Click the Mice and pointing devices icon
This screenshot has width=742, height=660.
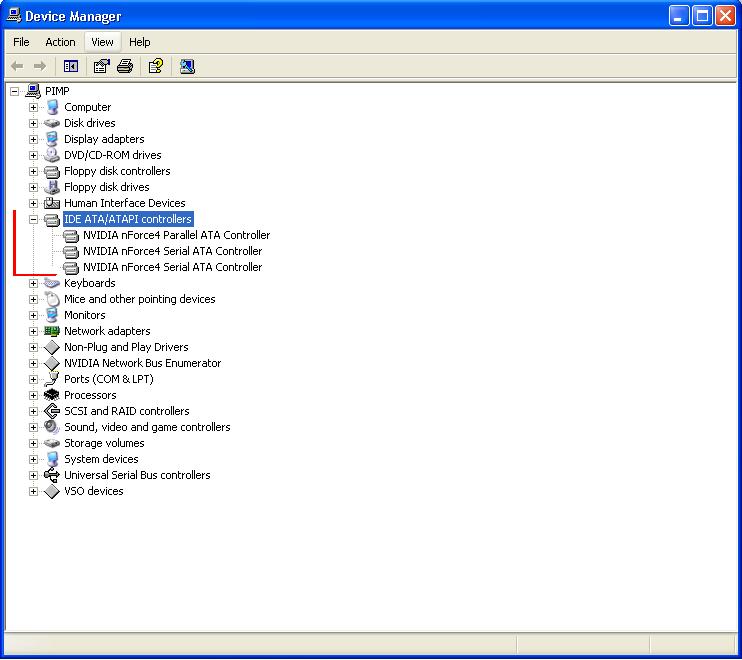click(52, 299)
